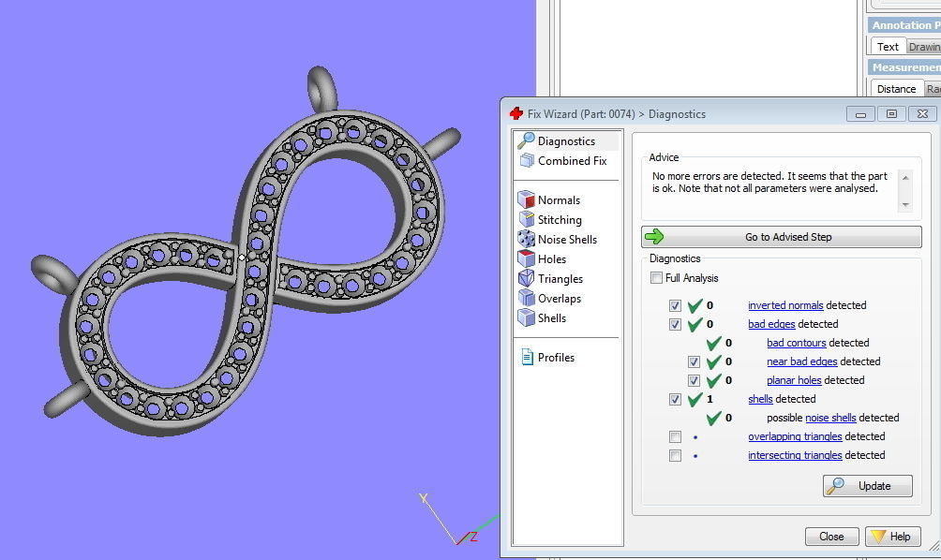Viewport: 941px width, 560px height.
Task: Select the Stitching step icon
Action: click(526, 219)
